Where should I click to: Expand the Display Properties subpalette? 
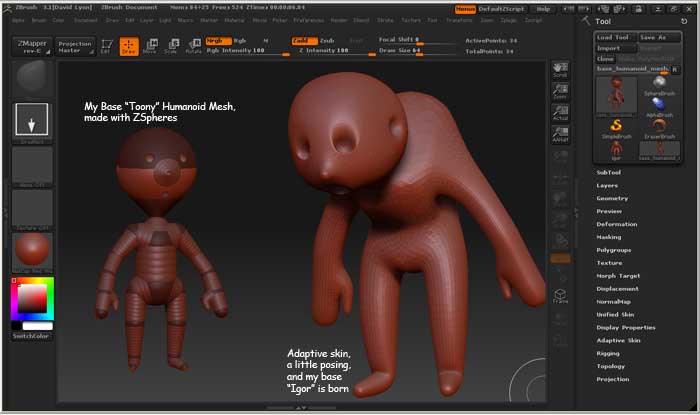pos(626,328)
